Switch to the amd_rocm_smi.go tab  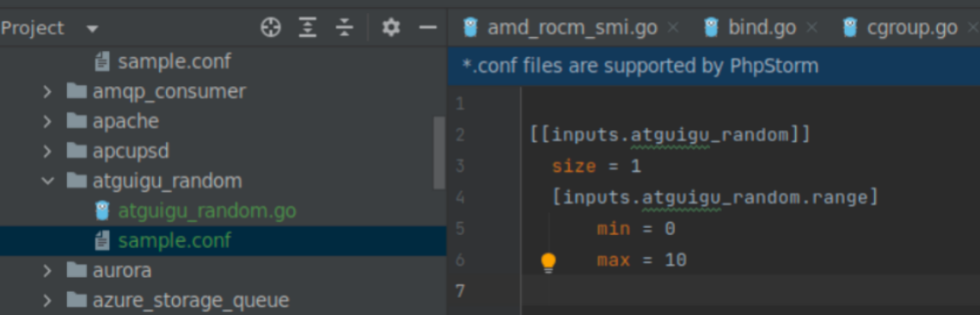(x=572, y=28)
